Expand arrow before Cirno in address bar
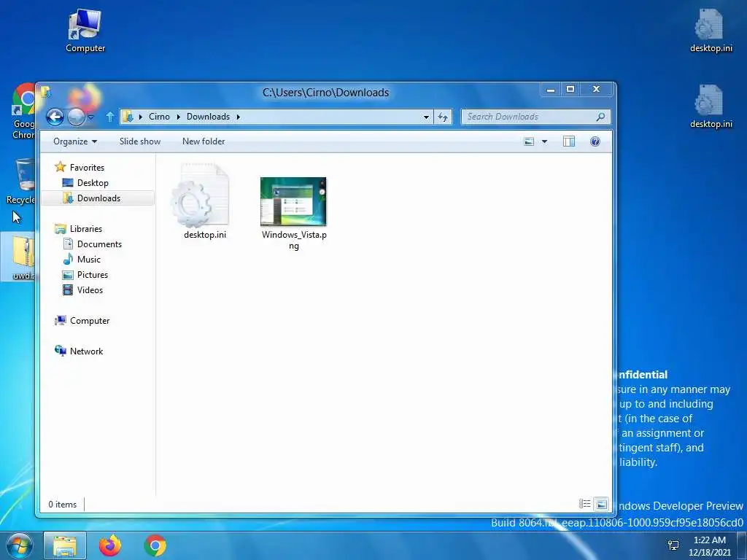The width and height of the screenshot is (747, 560). click(x=141, y=117)
